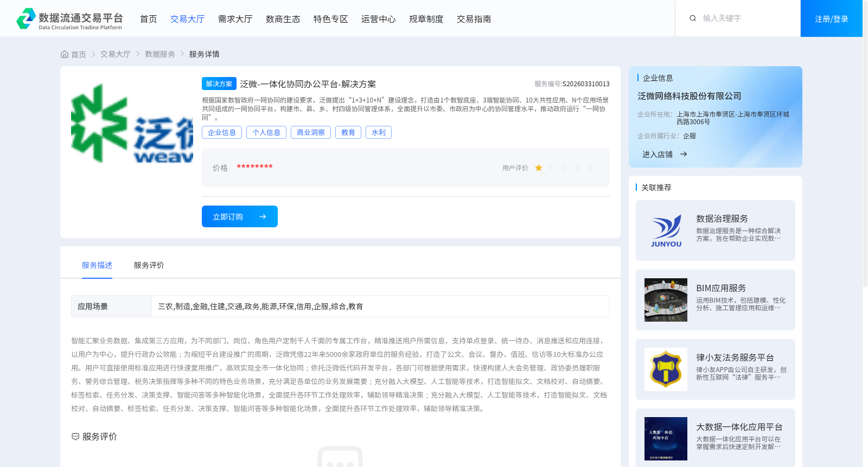Click company name 泛微网络科技股份有限公司

(x=690, y=96)
